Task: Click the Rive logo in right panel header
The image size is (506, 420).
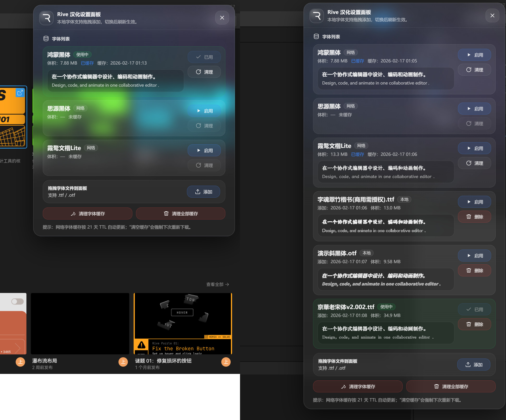Action: coord(316,16)
